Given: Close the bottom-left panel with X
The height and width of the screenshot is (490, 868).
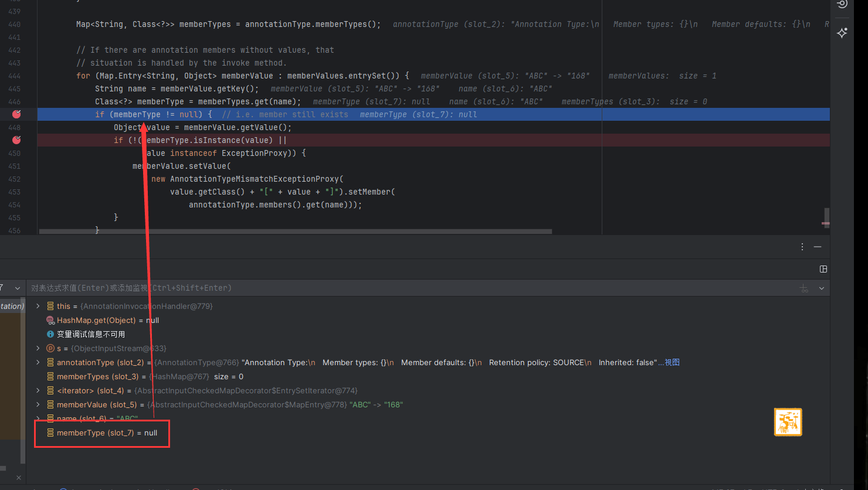Looking at the screenshot, I should click(19, 478).
